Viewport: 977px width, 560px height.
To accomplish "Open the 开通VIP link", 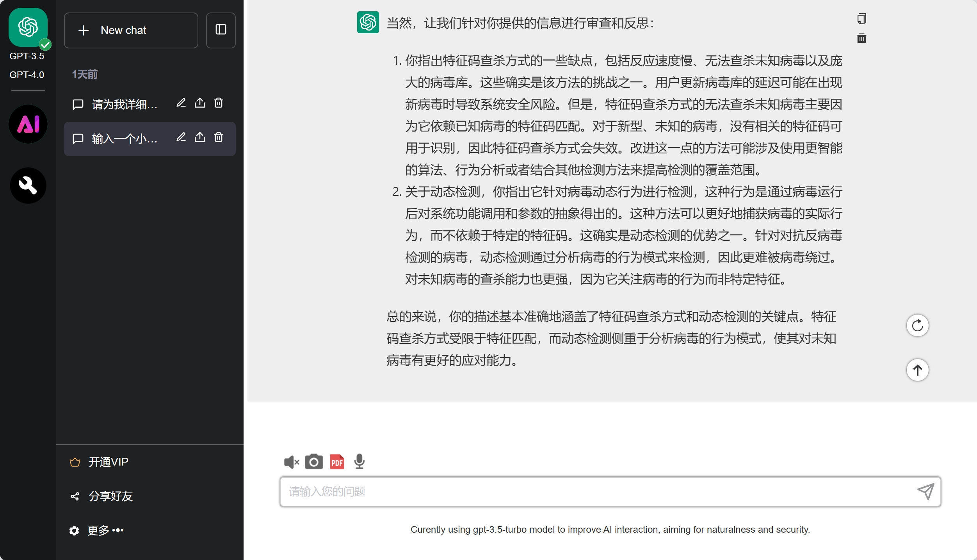I will pos(108,462).
